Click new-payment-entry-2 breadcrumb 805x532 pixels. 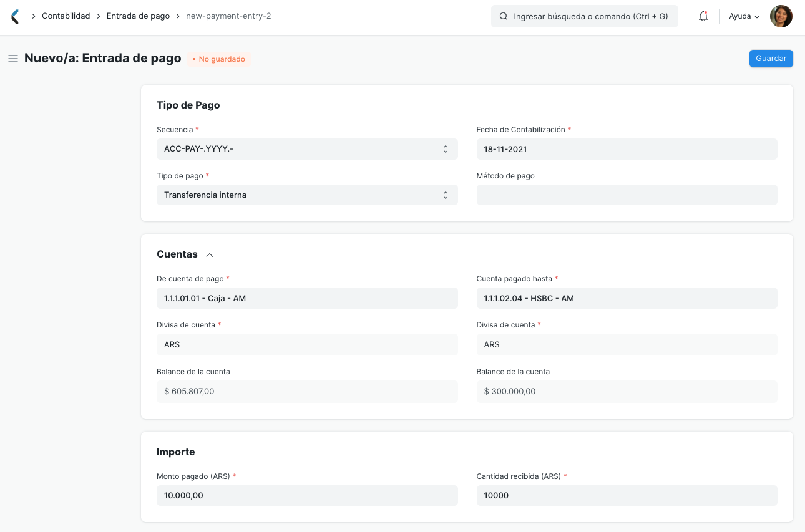pyautogui.click(x=228, y=16)
